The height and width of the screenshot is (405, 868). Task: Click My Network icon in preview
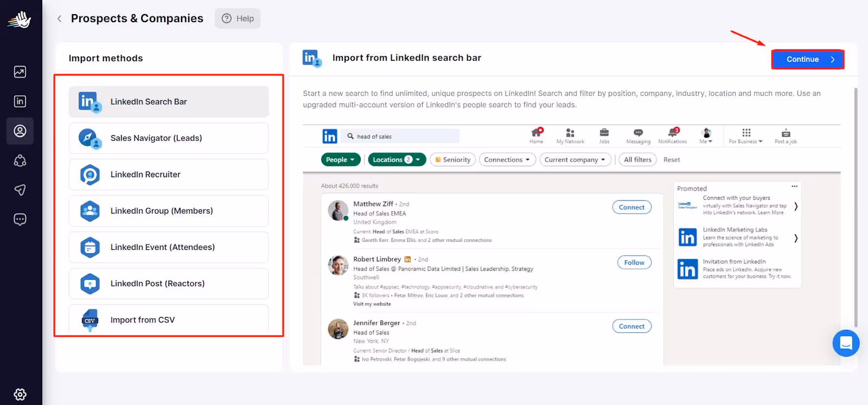(x=570, y=136)
